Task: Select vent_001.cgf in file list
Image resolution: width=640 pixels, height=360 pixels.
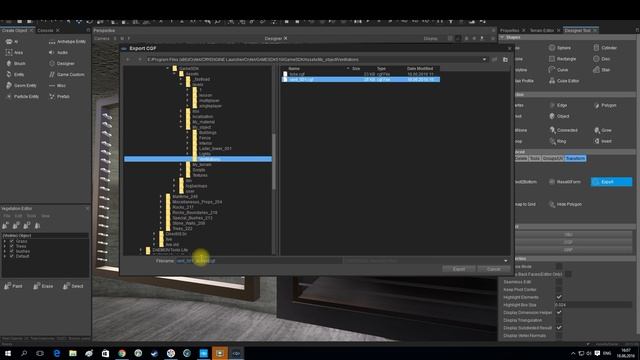Action: tap(360, 80)
